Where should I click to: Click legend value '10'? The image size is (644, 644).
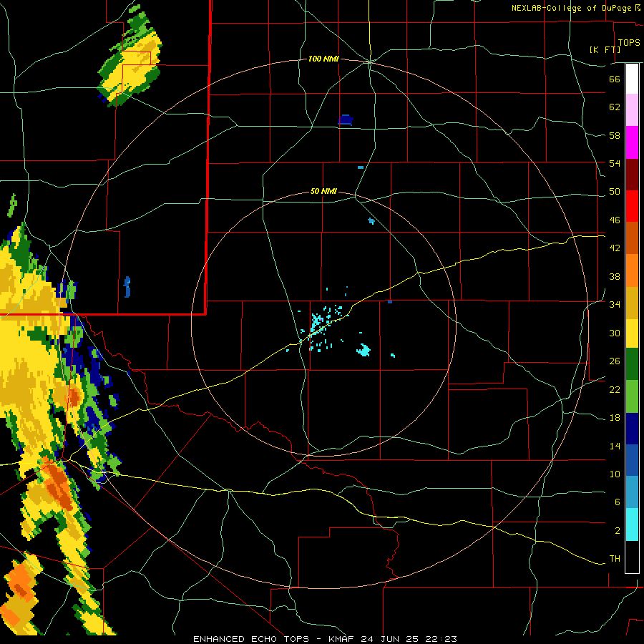pyautogui.click(x=615, y=474)
